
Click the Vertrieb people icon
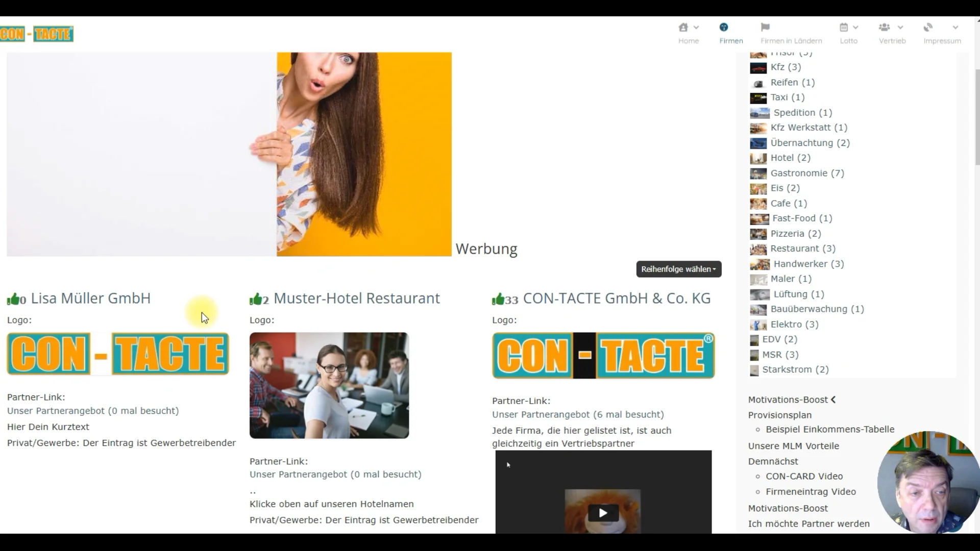(885, 28)
